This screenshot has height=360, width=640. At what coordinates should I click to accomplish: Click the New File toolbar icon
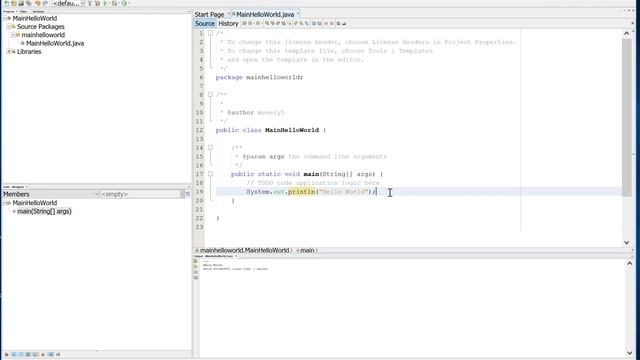coord(7,3)
